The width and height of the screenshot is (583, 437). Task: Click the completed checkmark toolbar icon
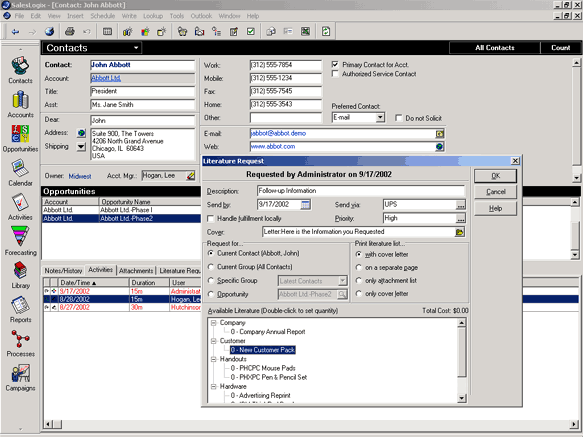[251, 32]
